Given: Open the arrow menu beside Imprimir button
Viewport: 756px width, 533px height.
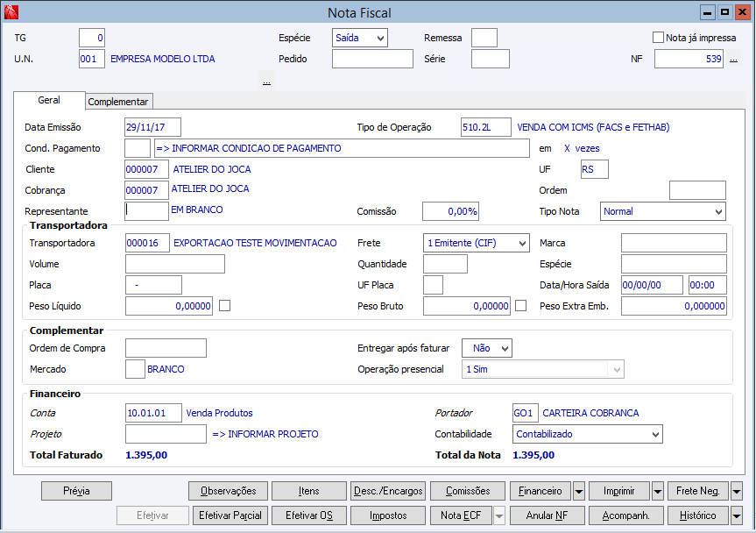Looking at the screenshot, I should click(x=657, y=491).
